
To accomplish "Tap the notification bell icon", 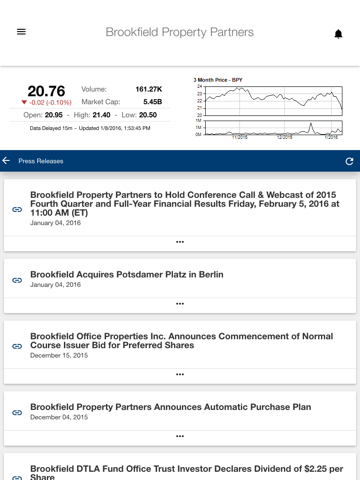I will (338, 34).
